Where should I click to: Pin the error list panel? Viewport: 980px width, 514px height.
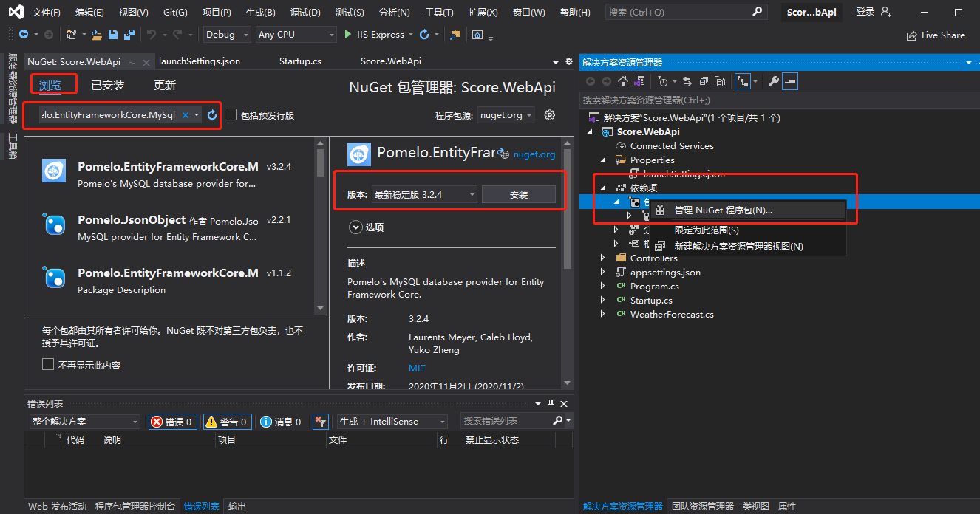click(x=551, y=403)
